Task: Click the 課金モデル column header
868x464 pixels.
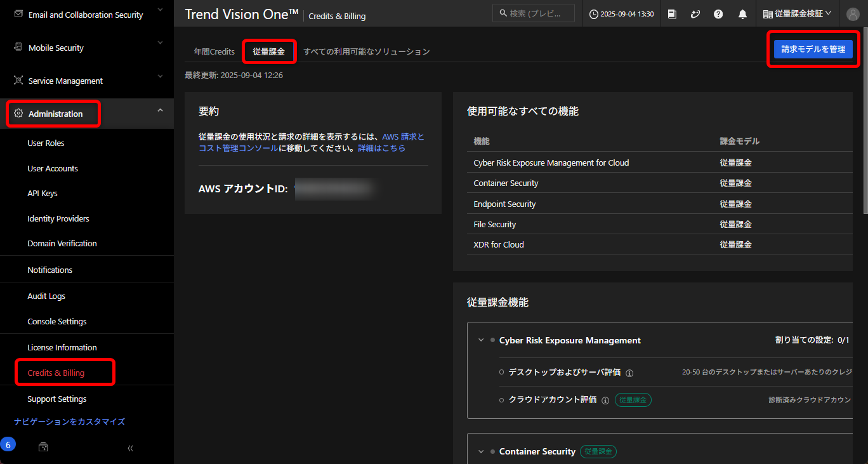Action: (739, 141)
